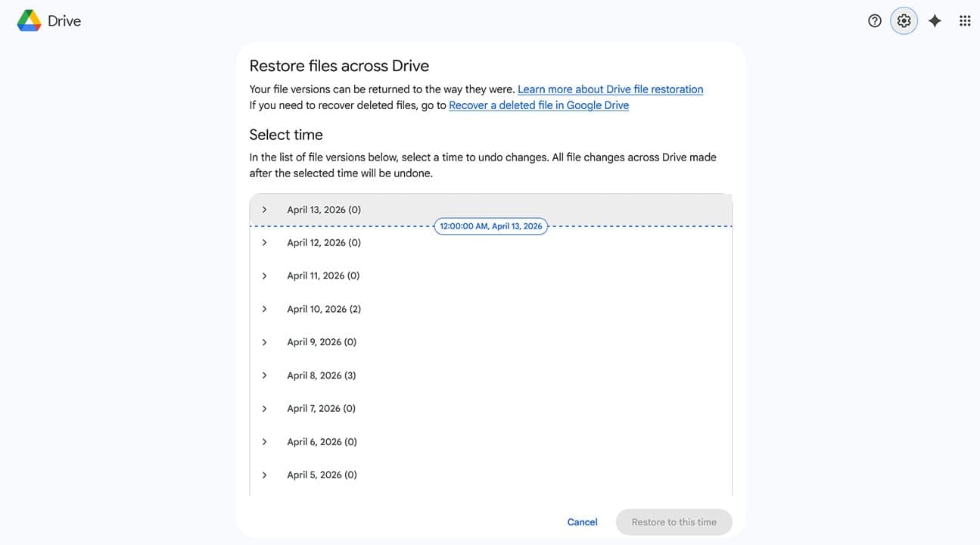980x545 pixels.
Task: Click the Cancel button
Action: coord(582,522)
